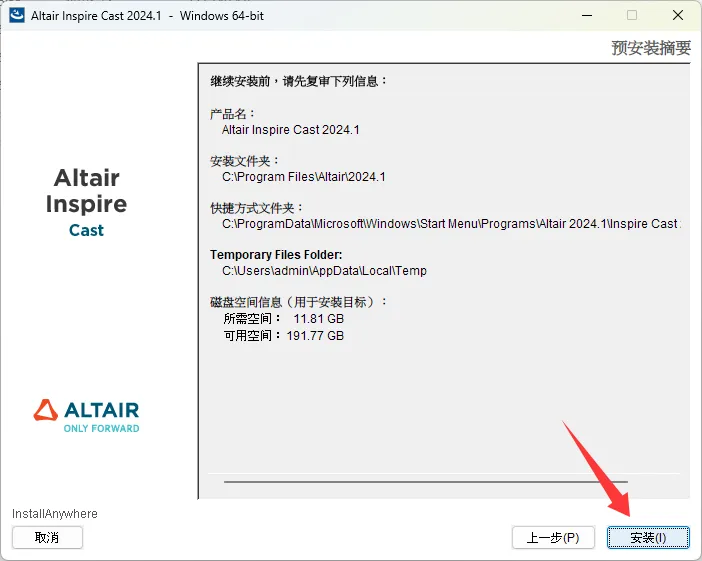Screen dimensions: 702x561
Task: Minimize the installer window
Action: [587, 15]
